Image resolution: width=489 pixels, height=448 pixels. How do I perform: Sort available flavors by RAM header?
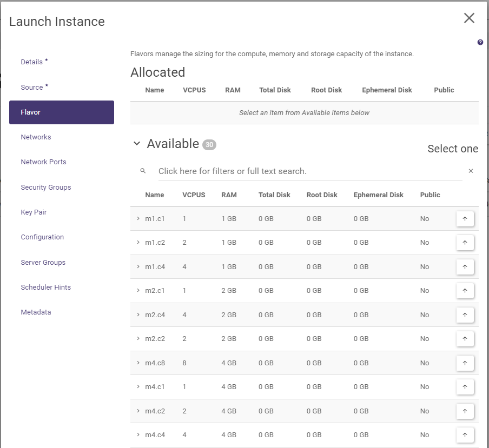click(229, 195)
